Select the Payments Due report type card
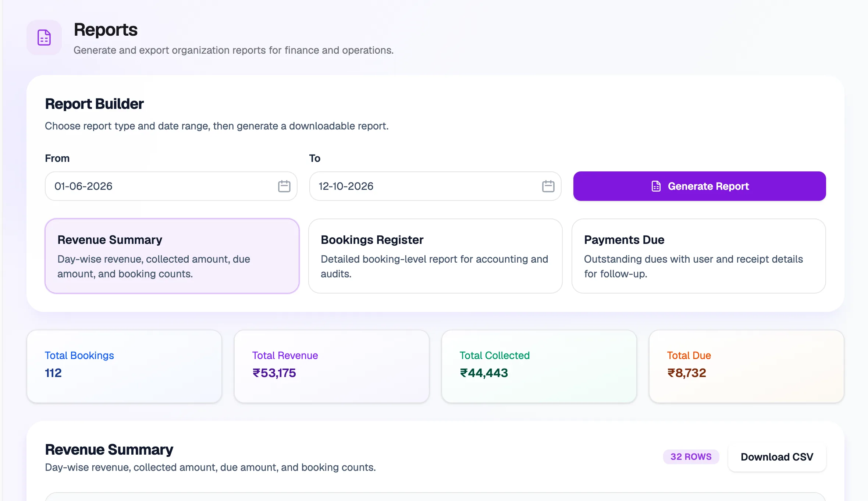This screenshot has height=501, width=868. (699, 256)
